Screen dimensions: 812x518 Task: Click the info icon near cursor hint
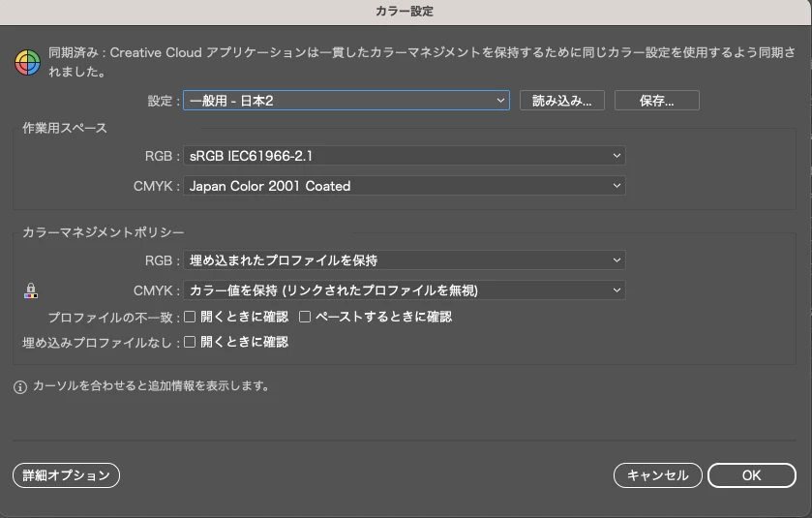coord(20,387)
